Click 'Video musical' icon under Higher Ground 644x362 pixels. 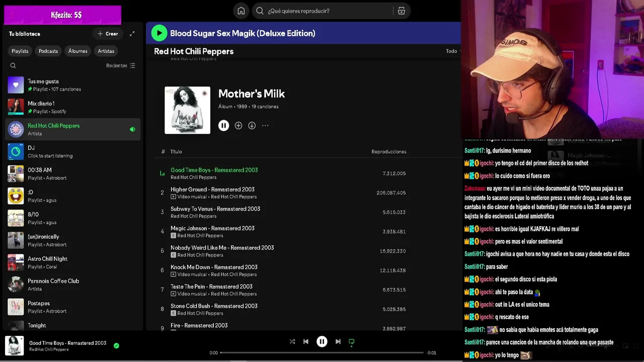[173, 197]
